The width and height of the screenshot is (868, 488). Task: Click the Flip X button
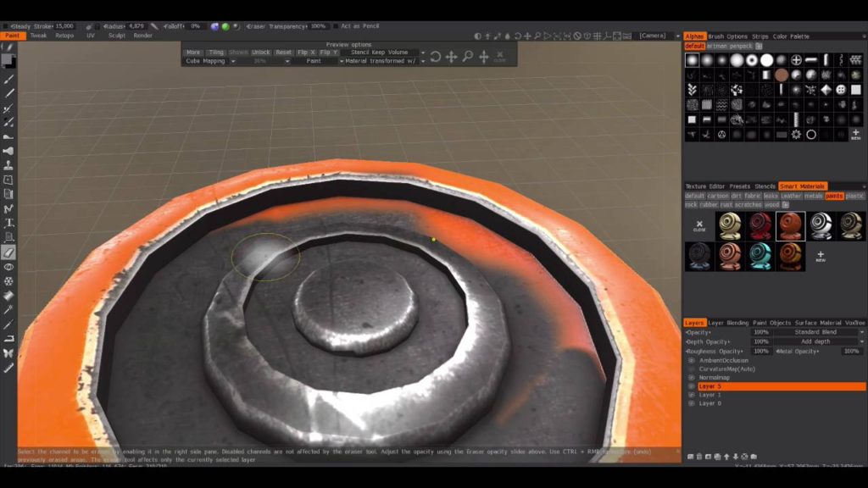coord(306,53)
